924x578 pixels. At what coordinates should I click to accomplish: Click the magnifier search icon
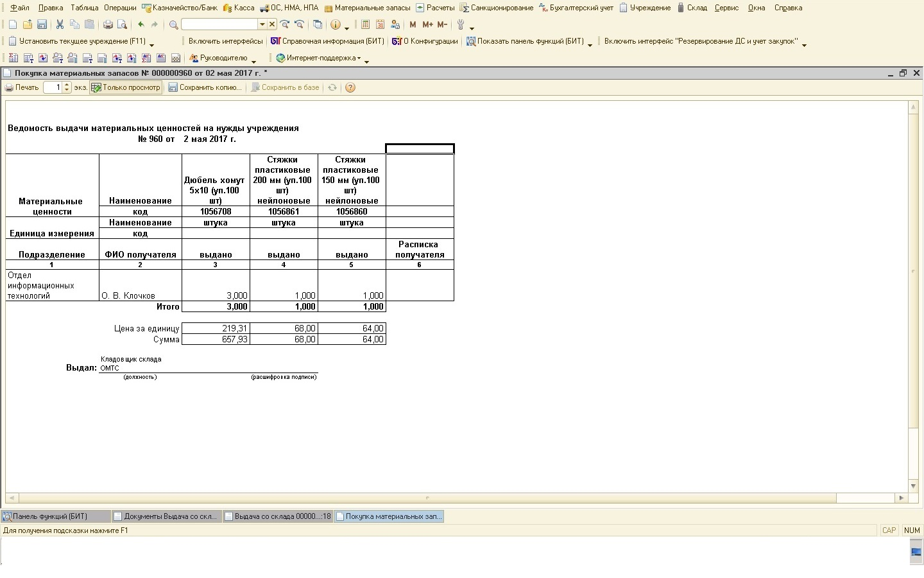coord(173,24)
